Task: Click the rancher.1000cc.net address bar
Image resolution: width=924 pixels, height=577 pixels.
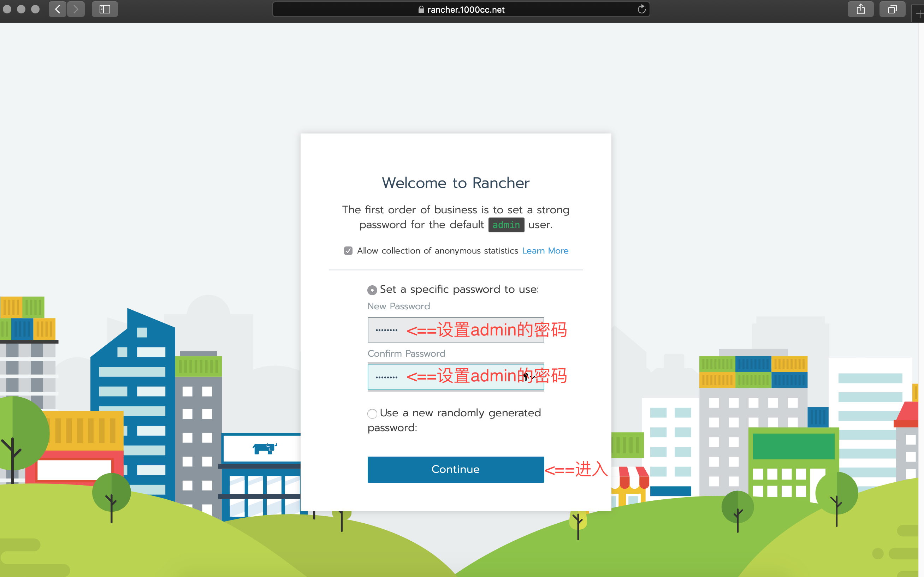Action: (x=461, y=9)
